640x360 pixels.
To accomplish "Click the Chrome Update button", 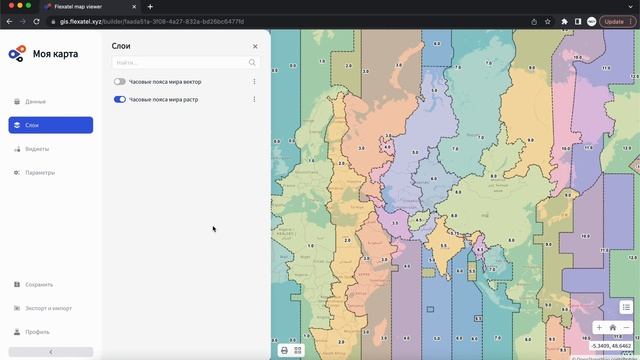I will tap(618, 22).
